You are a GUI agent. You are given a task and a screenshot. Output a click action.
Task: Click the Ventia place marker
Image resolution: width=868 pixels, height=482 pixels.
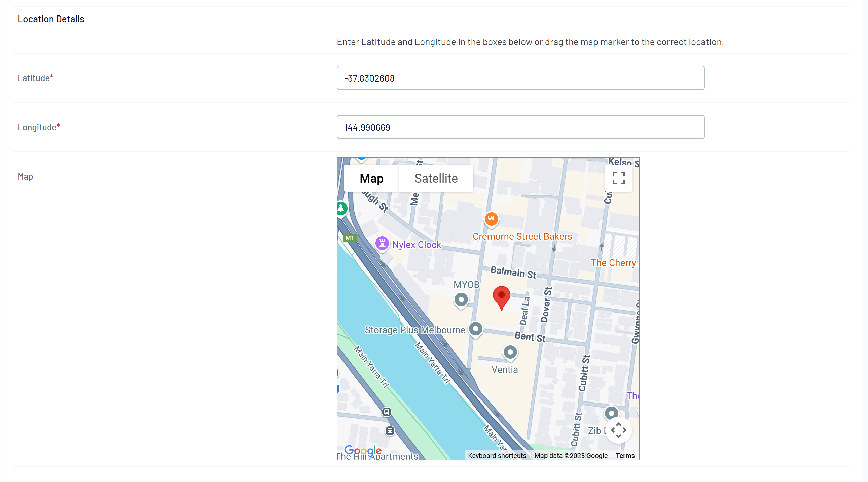[510, 352]
